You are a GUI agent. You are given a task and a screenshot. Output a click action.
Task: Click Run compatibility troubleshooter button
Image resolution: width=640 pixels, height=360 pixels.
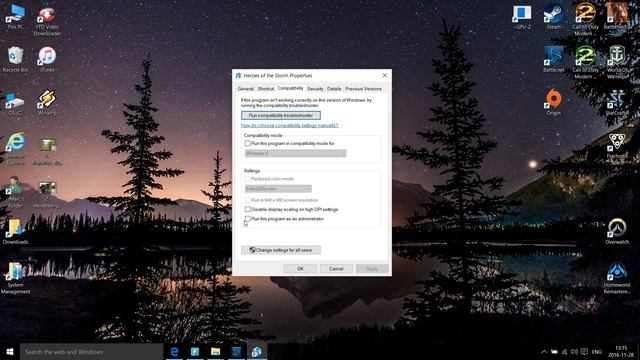(x=281, y=116)
